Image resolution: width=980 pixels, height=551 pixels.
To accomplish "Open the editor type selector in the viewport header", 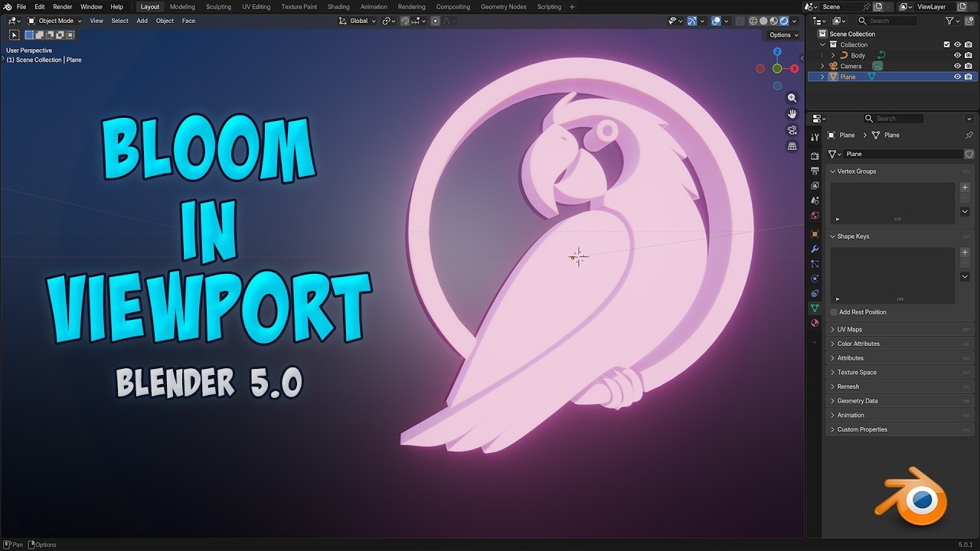I will 14,21.
